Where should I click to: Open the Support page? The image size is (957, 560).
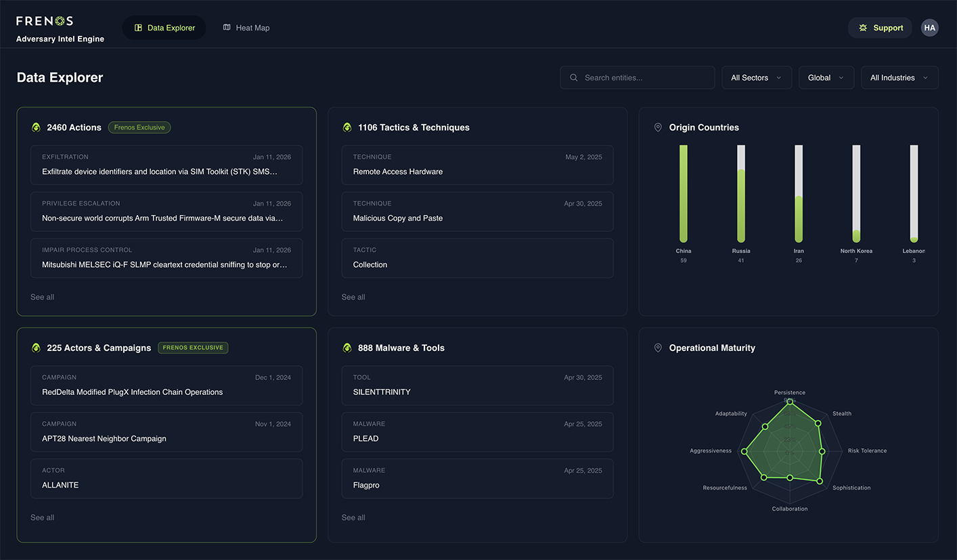pyautogui.click(x=880, y=28)
